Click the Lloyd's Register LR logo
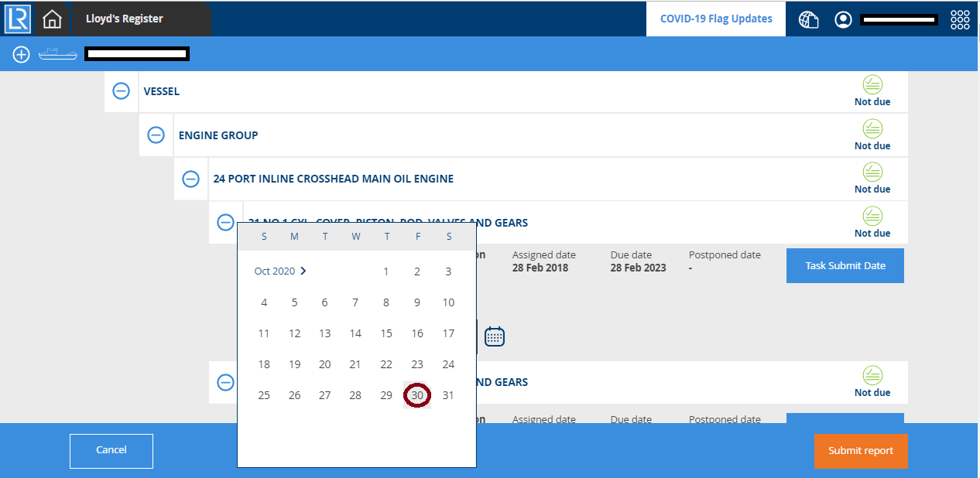 [x=17, y=19]
